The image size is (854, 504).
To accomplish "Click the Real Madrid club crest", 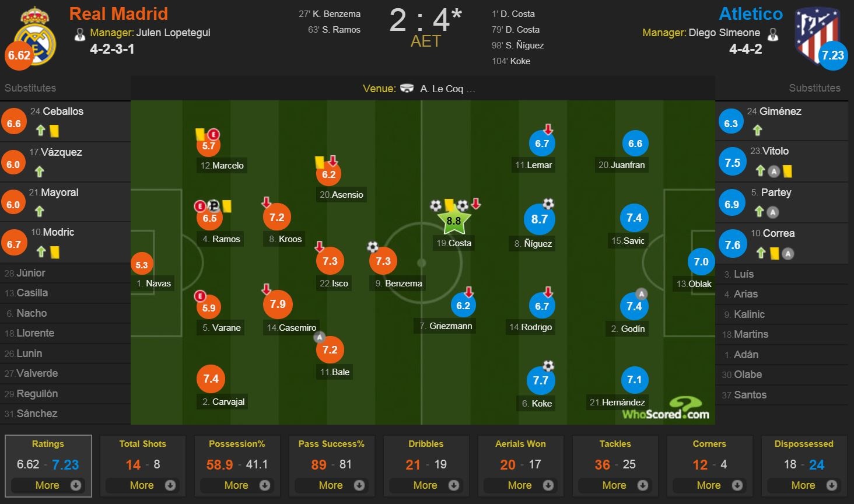I will (x=35, y=35).
